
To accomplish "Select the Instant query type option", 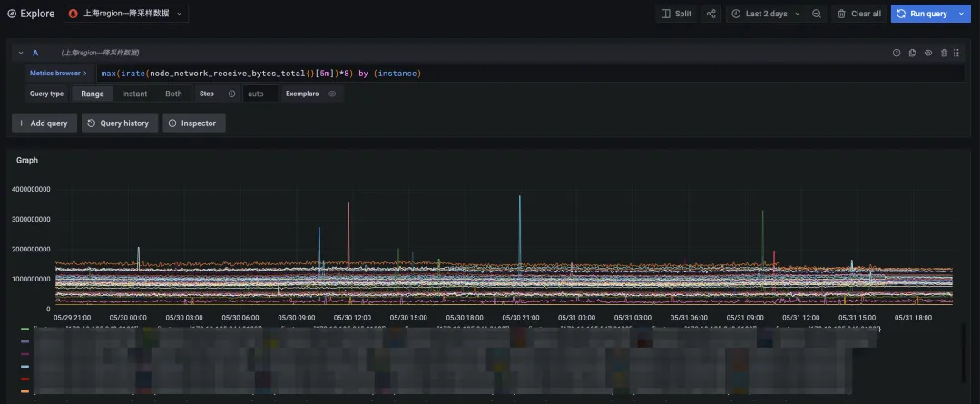I will [134, 94].
